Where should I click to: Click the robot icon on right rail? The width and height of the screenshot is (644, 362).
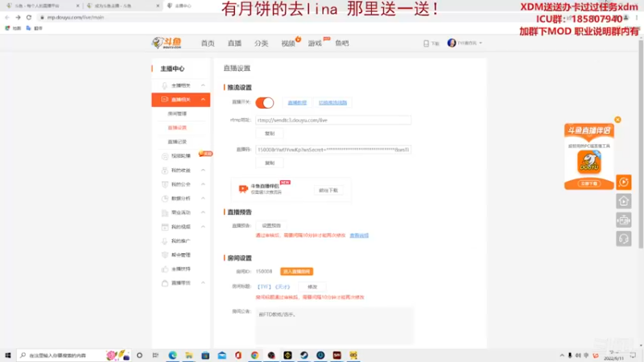623,220
